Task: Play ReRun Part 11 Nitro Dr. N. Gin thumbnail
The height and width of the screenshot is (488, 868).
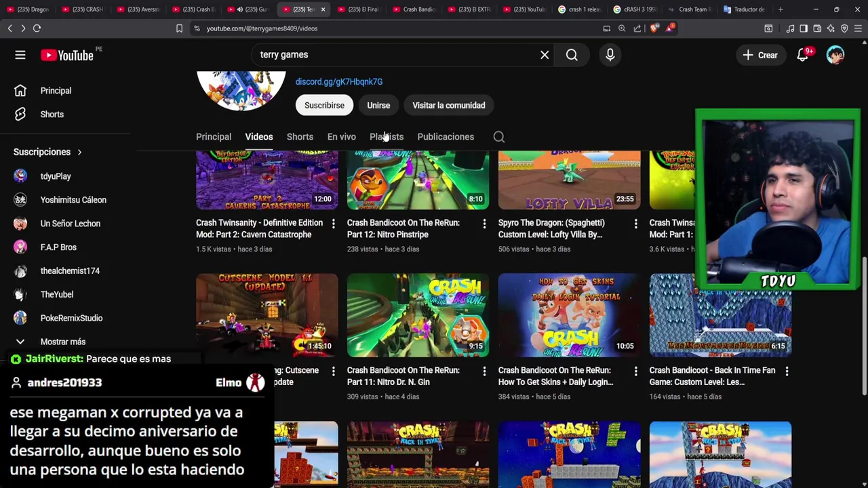Action: coord(418,315)
